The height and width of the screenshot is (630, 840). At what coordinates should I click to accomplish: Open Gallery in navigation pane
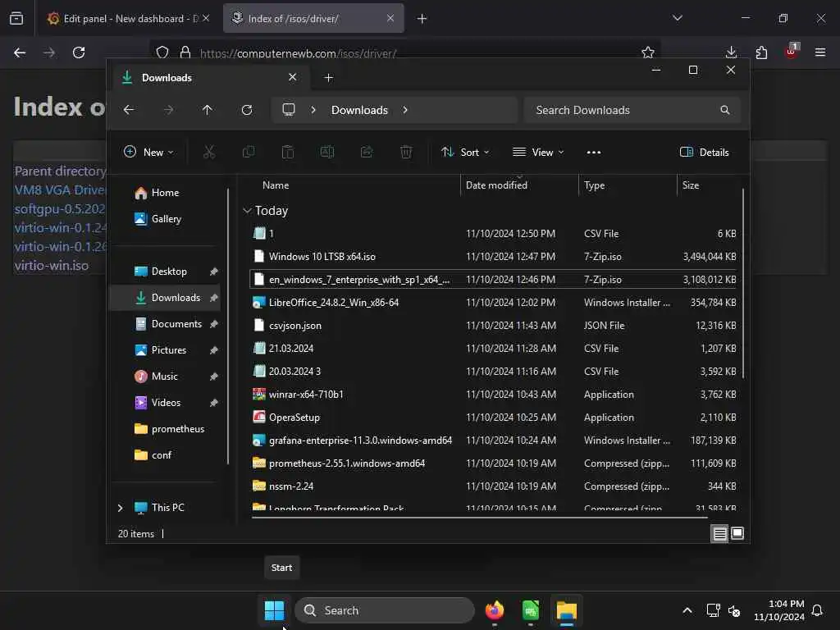point(167,218)
